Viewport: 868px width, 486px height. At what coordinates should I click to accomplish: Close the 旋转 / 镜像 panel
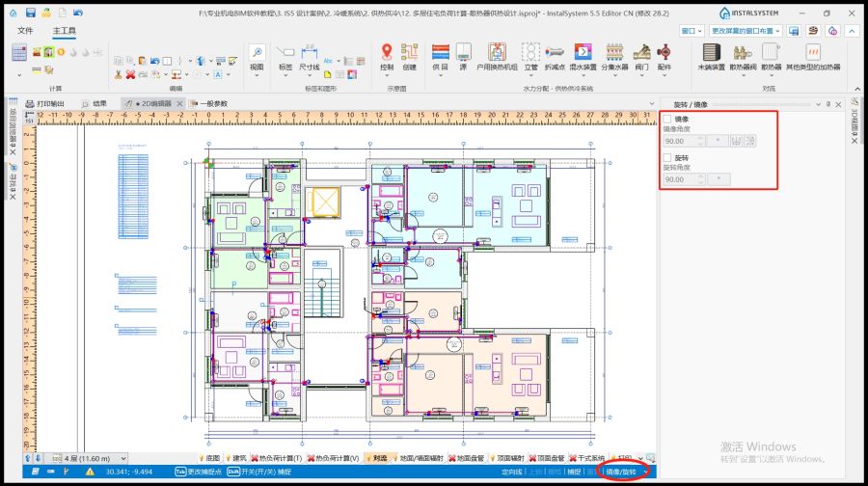point(838,104)
